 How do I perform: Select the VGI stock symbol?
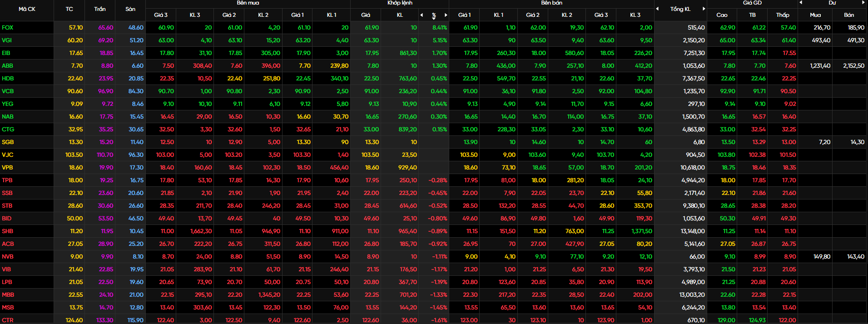click(7, 40)
